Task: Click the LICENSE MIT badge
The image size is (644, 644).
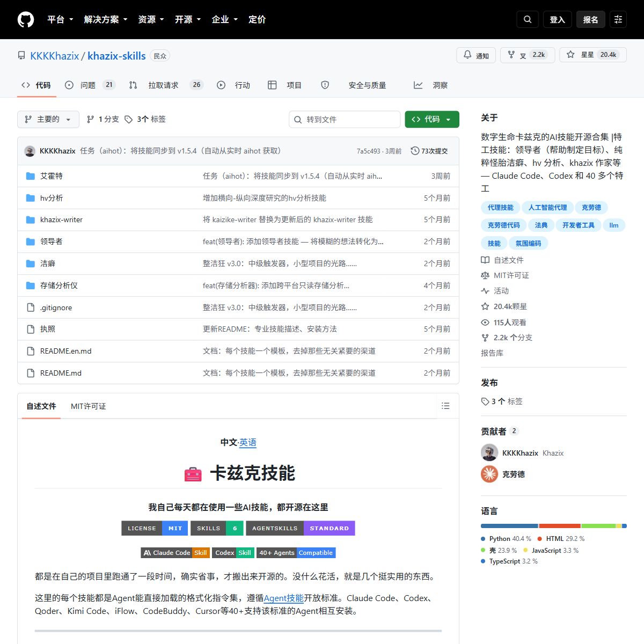Action: coord(155,528)
